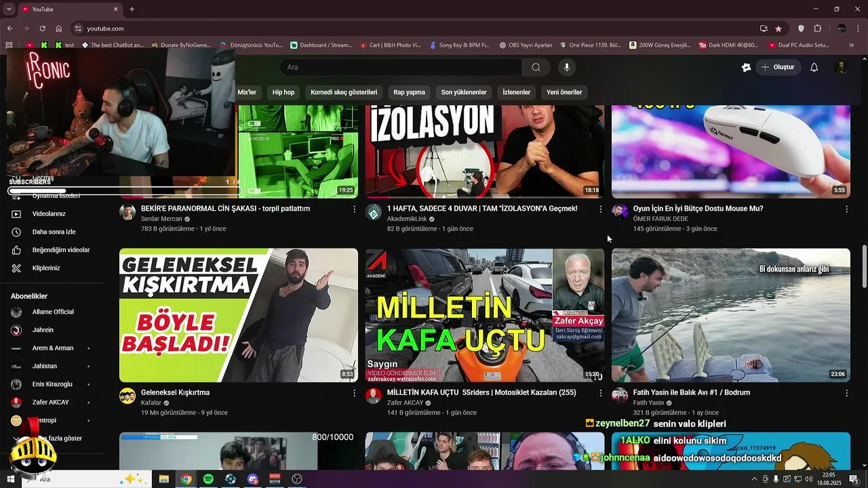
Task: Open Klipleriniz scissors icon
Action: tap(16, 268)
